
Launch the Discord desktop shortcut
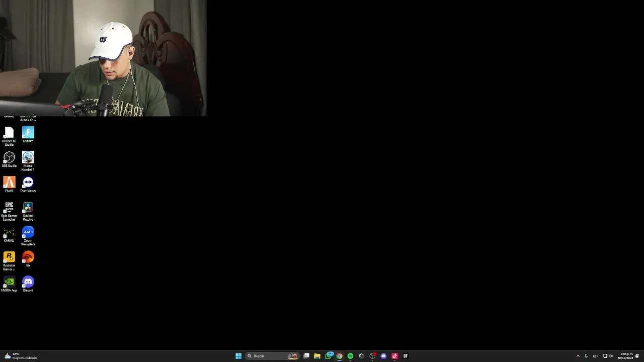coord(28,284)
